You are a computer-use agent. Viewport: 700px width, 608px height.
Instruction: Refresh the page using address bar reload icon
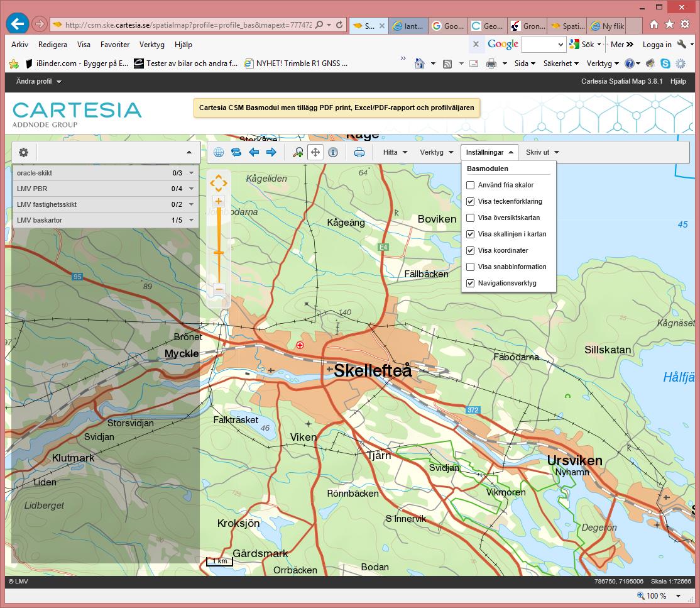(x=339, y=25)
